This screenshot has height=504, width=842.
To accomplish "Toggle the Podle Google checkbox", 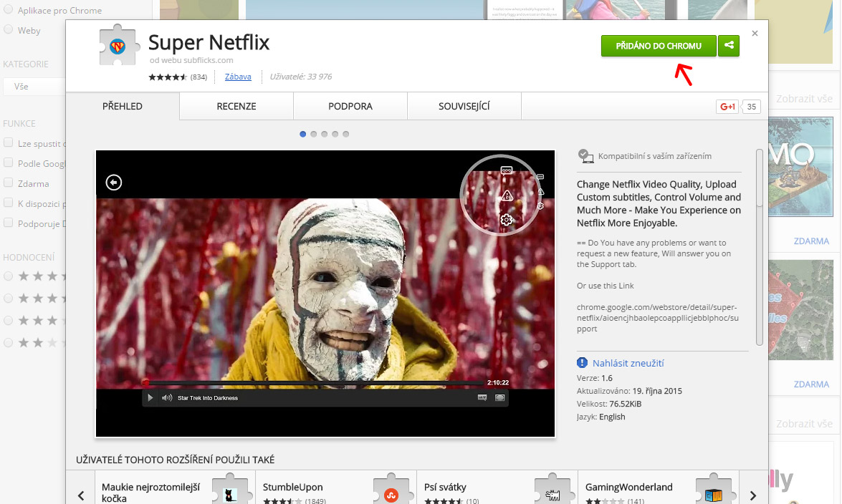I will click(8, 163).
